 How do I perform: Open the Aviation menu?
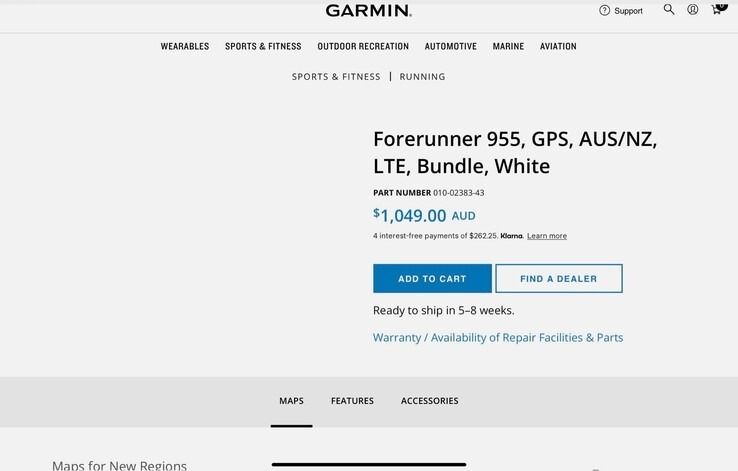pyautogui.click(x=558, y=46)
